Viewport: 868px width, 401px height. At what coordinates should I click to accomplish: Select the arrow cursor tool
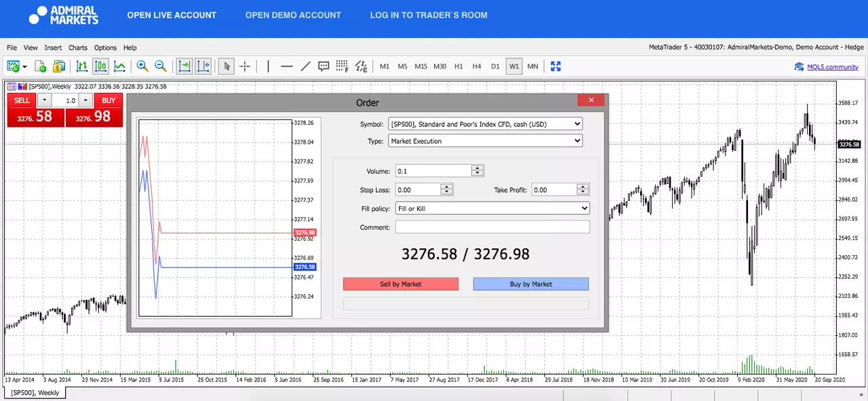pyautogui.click(x=227, y=66)
